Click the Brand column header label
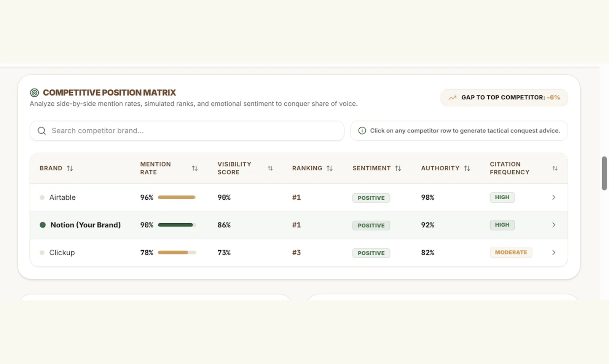 coord(51,168)
